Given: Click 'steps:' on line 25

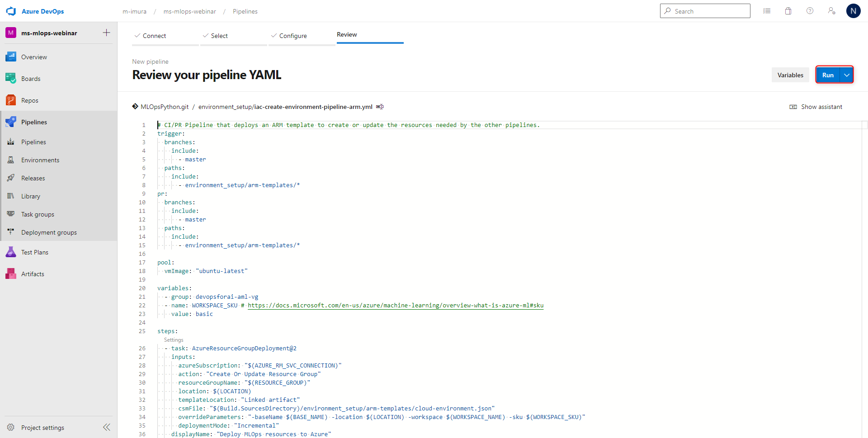Looking at the screenshot, I should coord(168,331).
